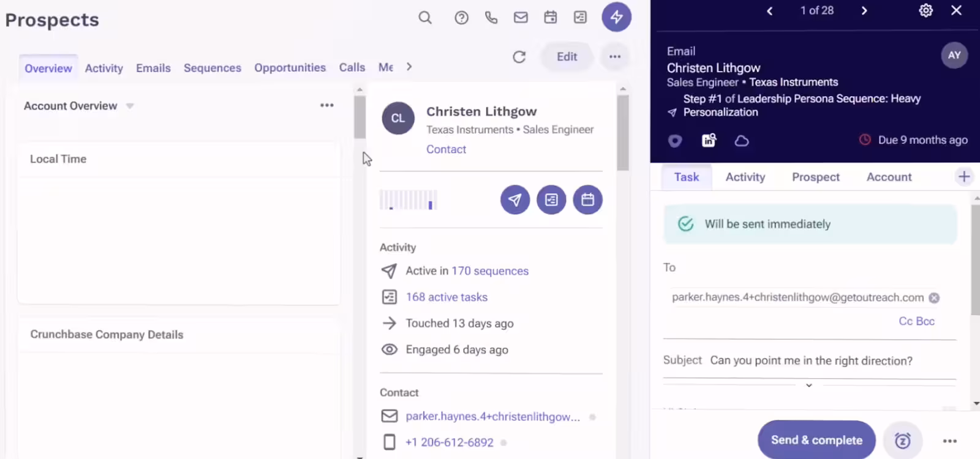The image size is (980, 459).
Task: Click the Subject input field
Action: pos(827,361)
